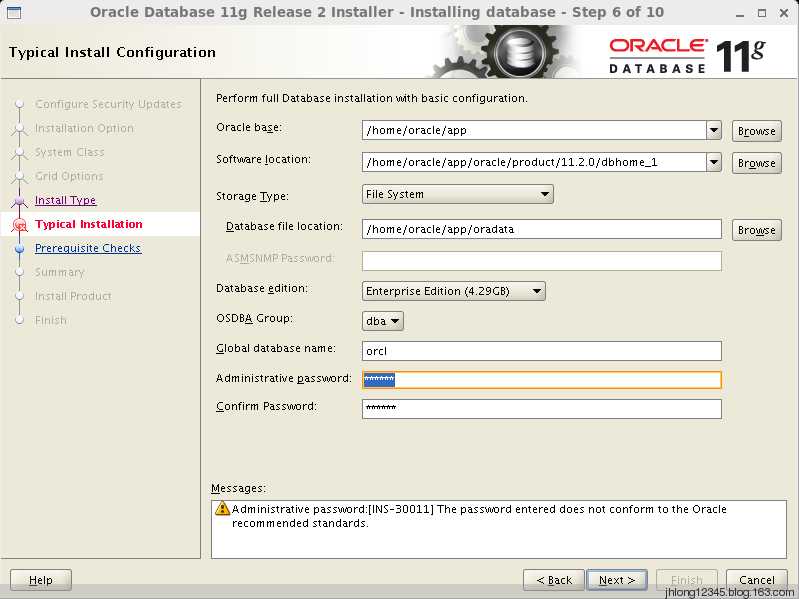Click the Summary step label
Screen dimensions: 799x599
pos(60,272)
